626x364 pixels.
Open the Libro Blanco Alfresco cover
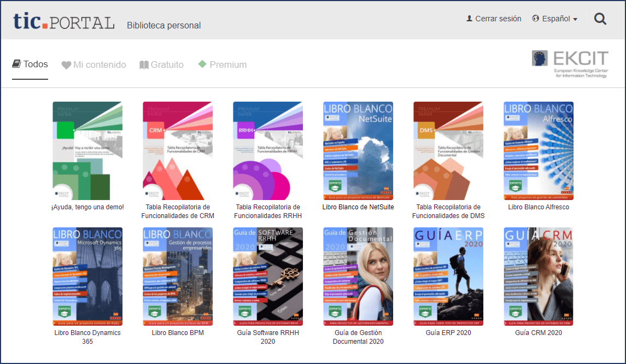click(x=539, y=151)
